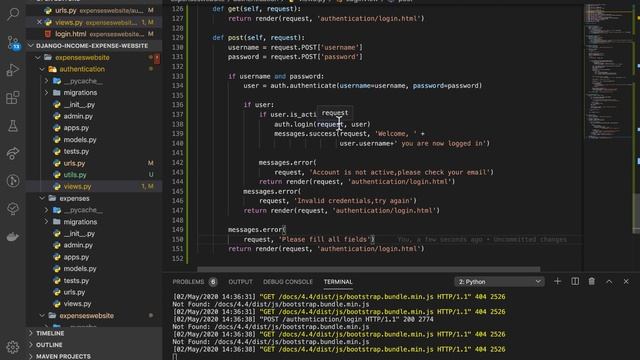Open tests.py in authentication folder
640x360 pixels.
(94, 151)
